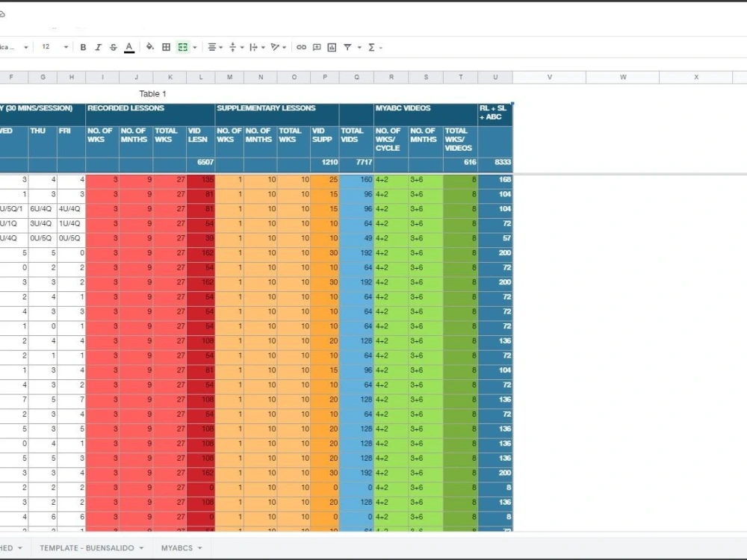Toggle bold formatting in the toolbar
The image size is (747, 560).
pos(83,47)
